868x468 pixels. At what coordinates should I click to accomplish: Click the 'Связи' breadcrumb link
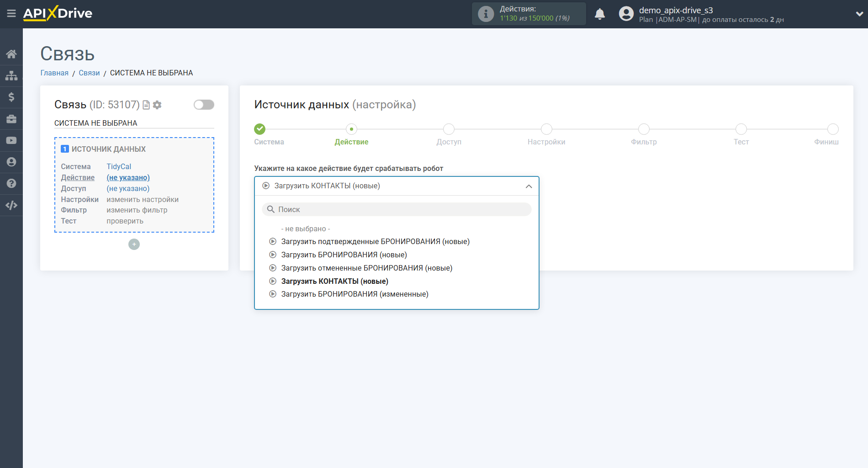89,73
